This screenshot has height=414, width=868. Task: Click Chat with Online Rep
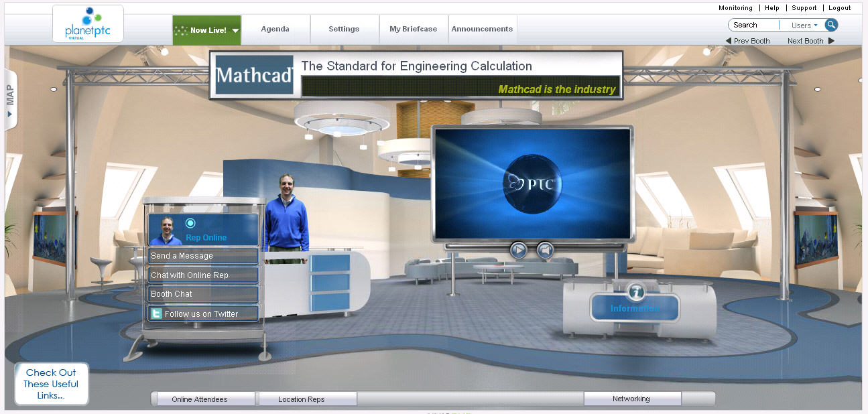[203, 275]
